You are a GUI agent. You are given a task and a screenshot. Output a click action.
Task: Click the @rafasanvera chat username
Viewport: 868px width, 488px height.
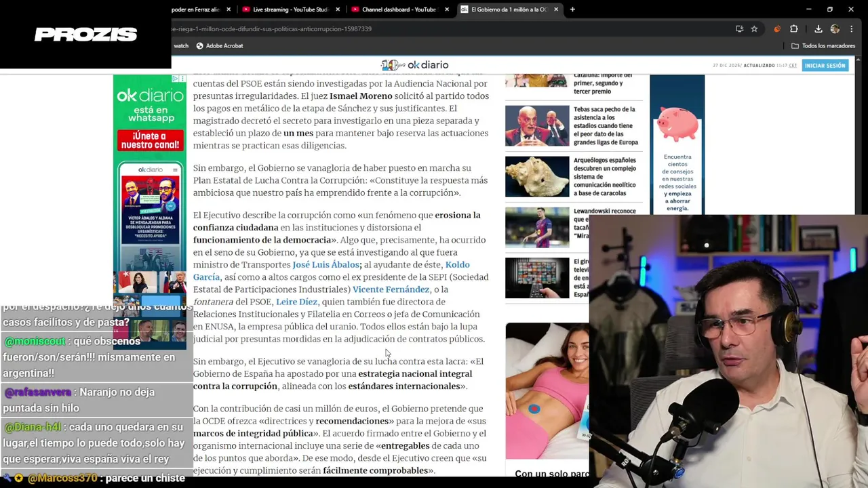click(37, 392)
